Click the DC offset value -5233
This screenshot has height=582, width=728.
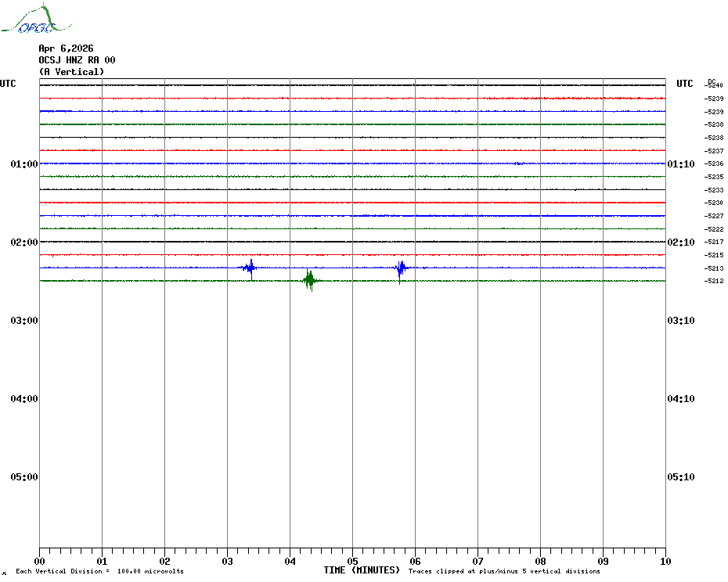point(714,190)
